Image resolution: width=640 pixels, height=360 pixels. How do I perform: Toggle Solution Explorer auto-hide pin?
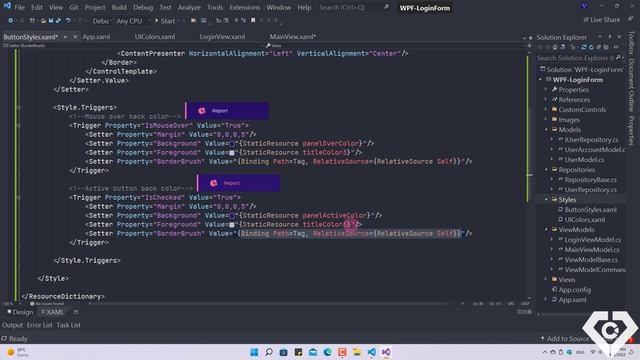[x=610, y=37]
